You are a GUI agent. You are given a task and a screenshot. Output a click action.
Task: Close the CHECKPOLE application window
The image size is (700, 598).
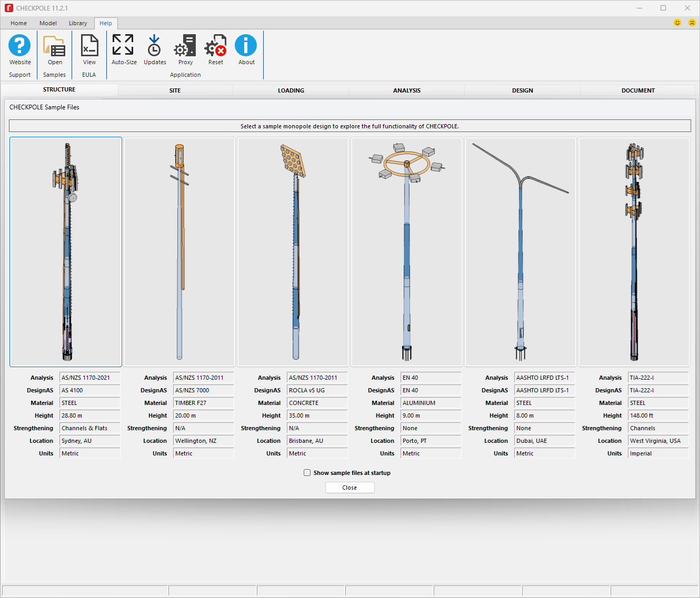(687, 8)
